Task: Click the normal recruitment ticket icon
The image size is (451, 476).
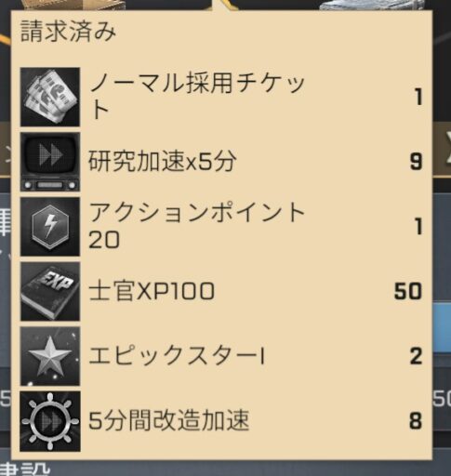Action: tap(50, 97)
